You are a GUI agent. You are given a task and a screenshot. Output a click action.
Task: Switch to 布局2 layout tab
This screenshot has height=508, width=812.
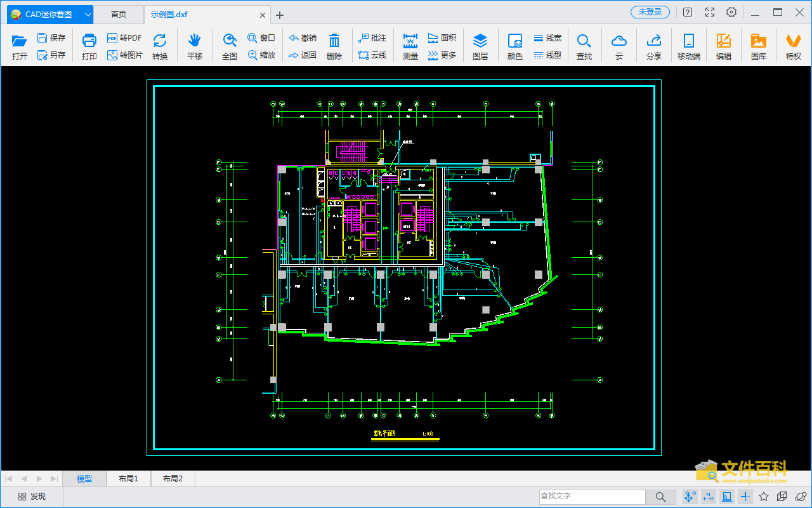pyautogui.click(x=173, y=479)
